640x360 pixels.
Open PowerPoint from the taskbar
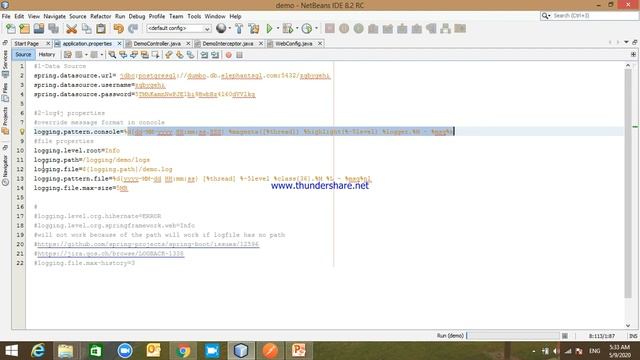(299, 351)
